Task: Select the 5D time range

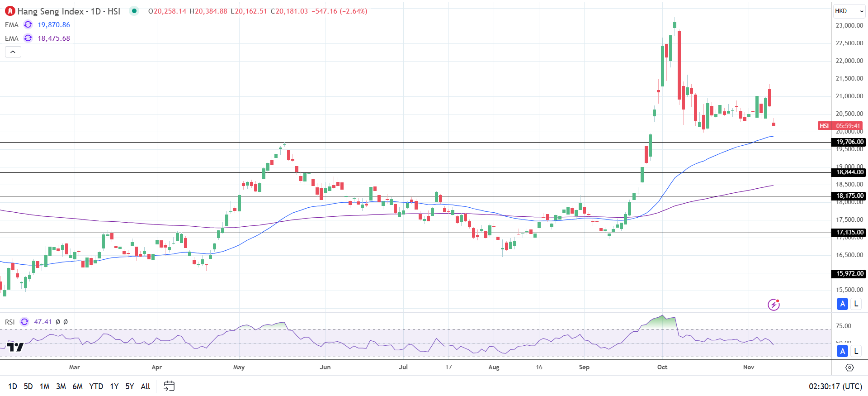Action: [x=28, y=386]
